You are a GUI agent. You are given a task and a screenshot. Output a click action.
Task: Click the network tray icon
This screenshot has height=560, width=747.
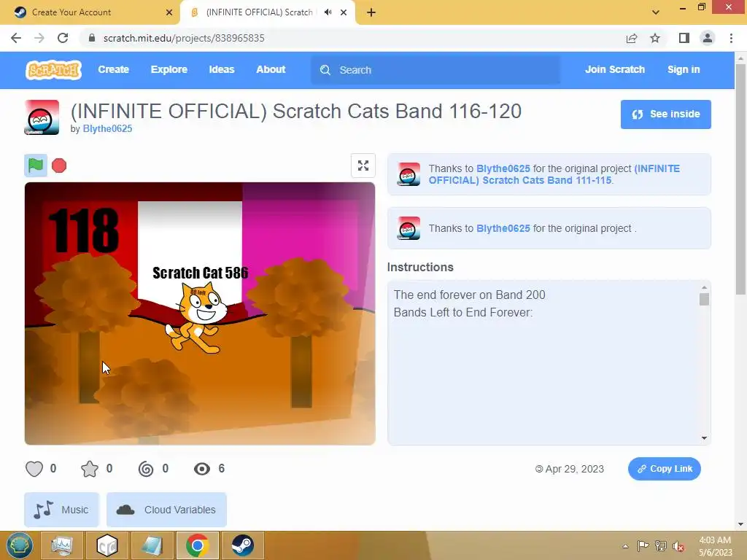click(x=660, y=545)
